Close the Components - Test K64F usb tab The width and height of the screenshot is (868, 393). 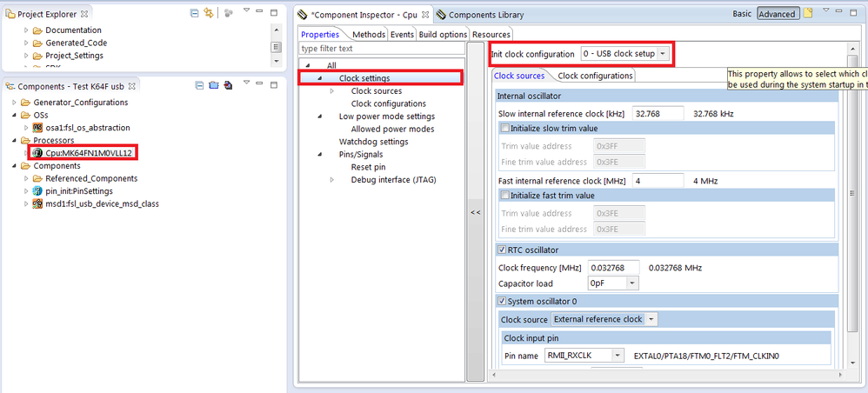pos(131,86)
